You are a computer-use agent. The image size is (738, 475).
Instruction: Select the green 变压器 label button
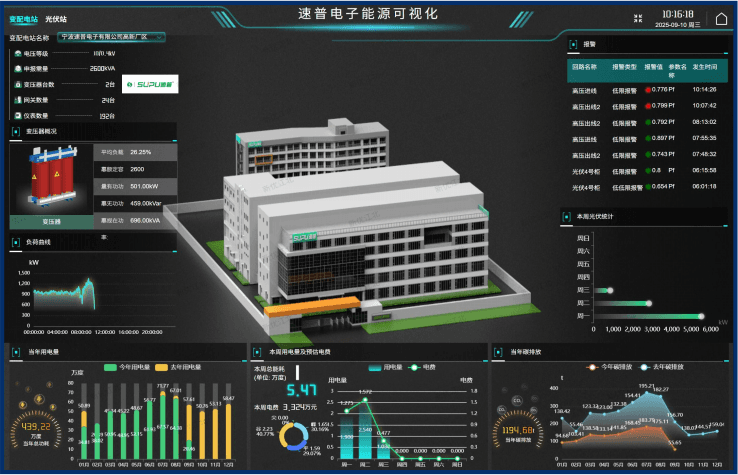coord(51,222)
